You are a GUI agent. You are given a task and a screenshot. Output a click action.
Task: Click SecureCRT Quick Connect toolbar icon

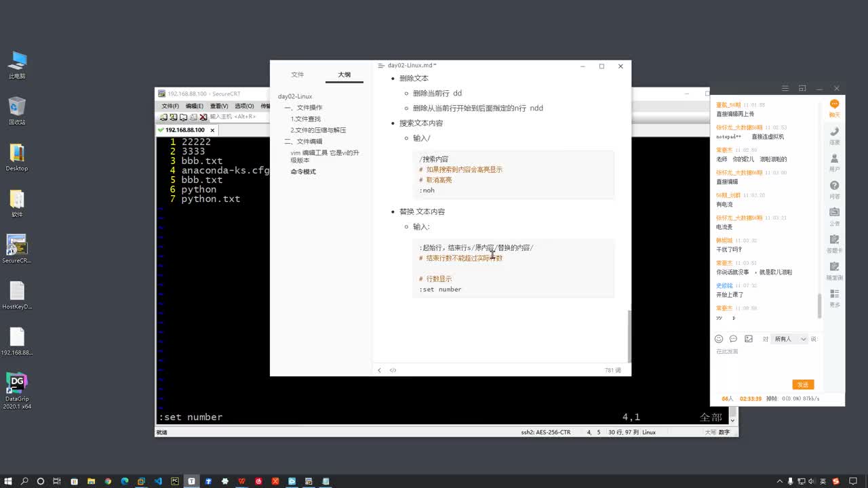(173, 117)
